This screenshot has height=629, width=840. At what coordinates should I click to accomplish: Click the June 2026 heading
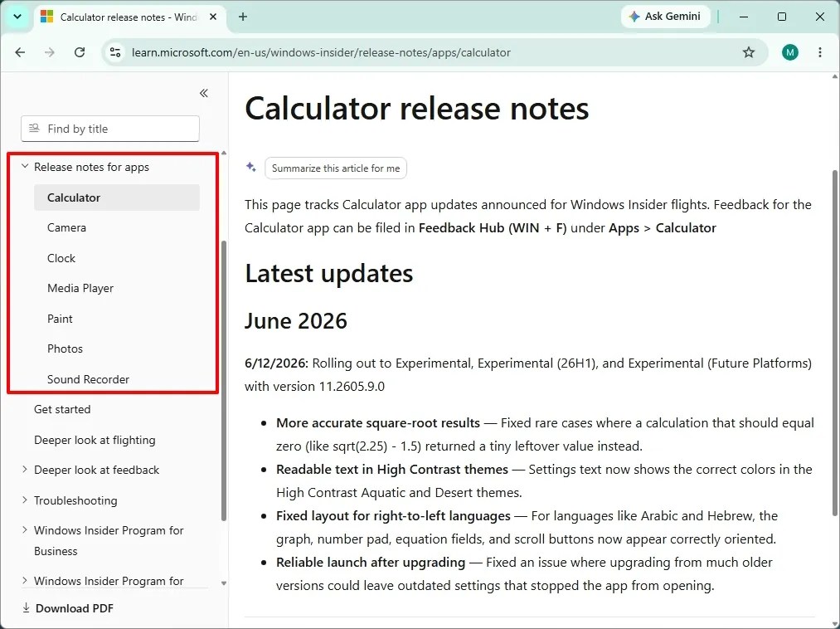(x=296, y=320)
